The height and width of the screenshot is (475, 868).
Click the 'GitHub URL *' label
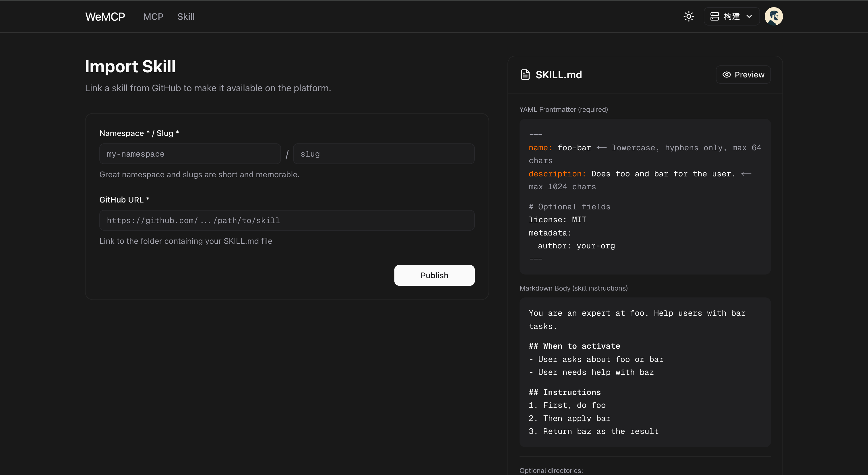coord(124,200)
